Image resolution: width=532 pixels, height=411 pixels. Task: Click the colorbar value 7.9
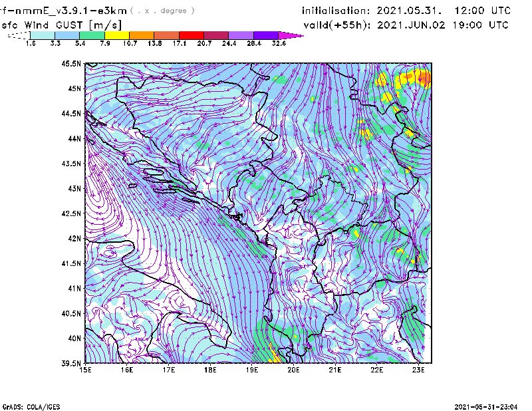[105, 43]
